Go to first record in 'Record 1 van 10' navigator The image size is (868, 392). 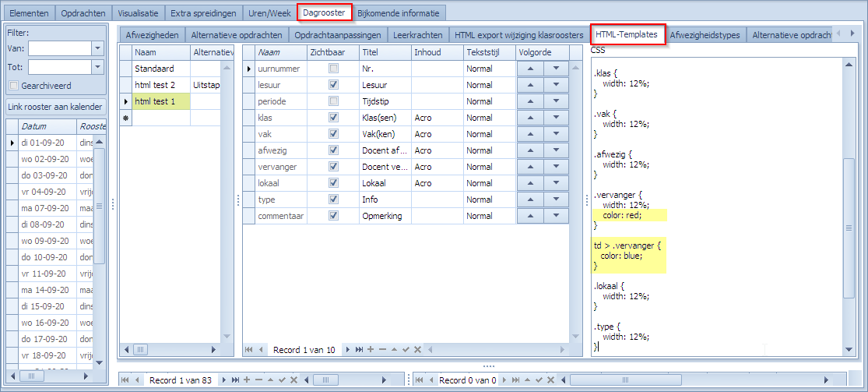(x=248, y=349)
